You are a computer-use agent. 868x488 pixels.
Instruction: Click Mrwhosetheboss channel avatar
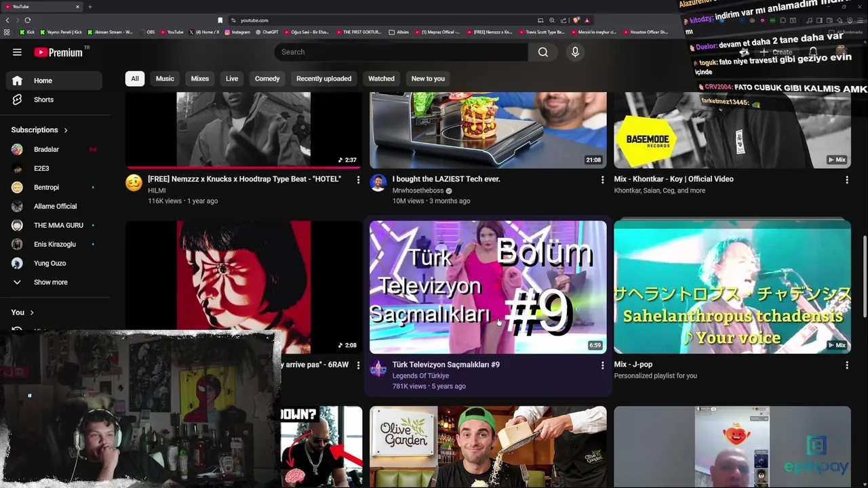pos(378,183)
